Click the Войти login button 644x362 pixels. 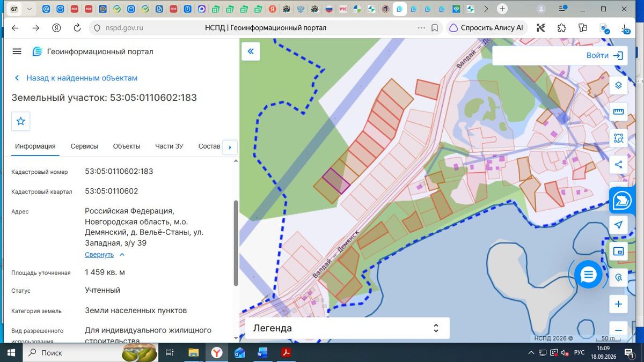[x=604, y=55]
